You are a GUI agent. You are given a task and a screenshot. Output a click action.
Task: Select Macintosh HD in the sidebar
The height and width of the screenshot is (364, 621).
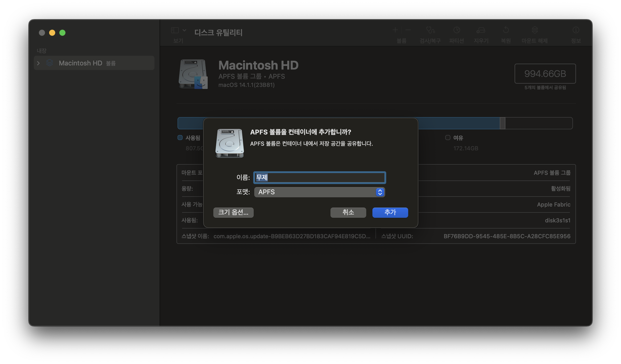[x=80, y=63]
